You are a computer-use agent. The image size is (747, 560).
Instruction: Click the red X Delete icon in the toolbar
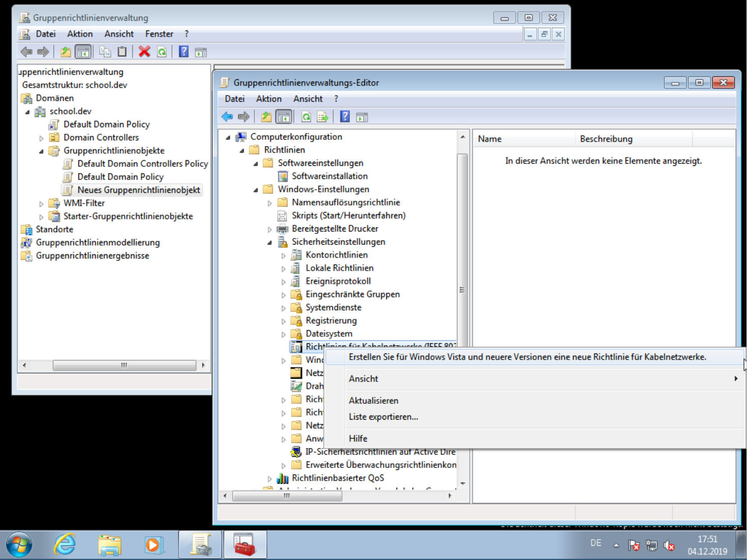[x=145, y=52]
